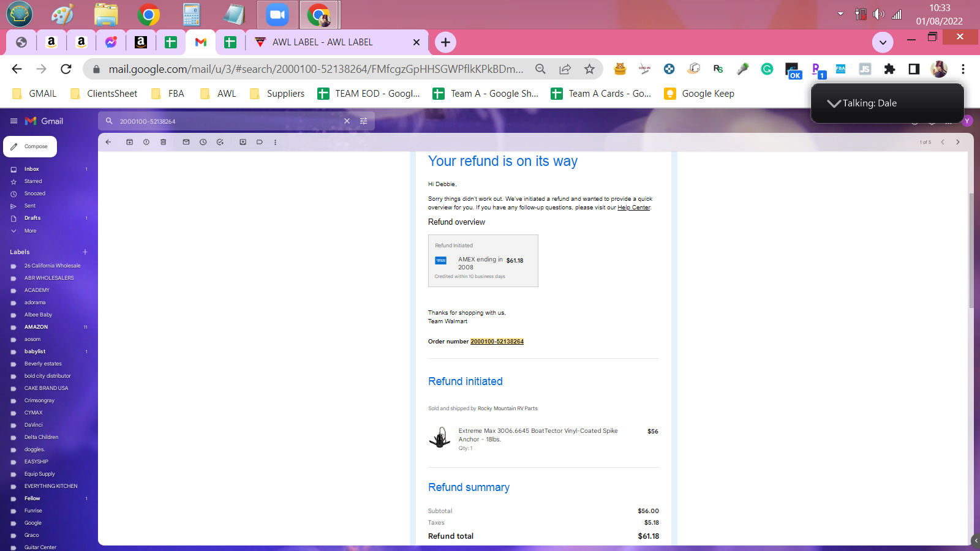The height and width of the screenshot is (551, 980).
Task: Open calculator from the taskbar
Action: tap(192, 15)
